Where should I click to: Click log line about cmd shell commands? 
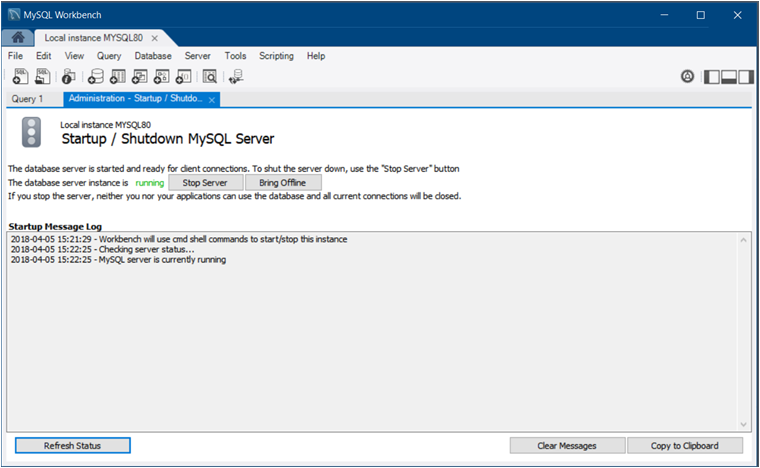(179, 239)
